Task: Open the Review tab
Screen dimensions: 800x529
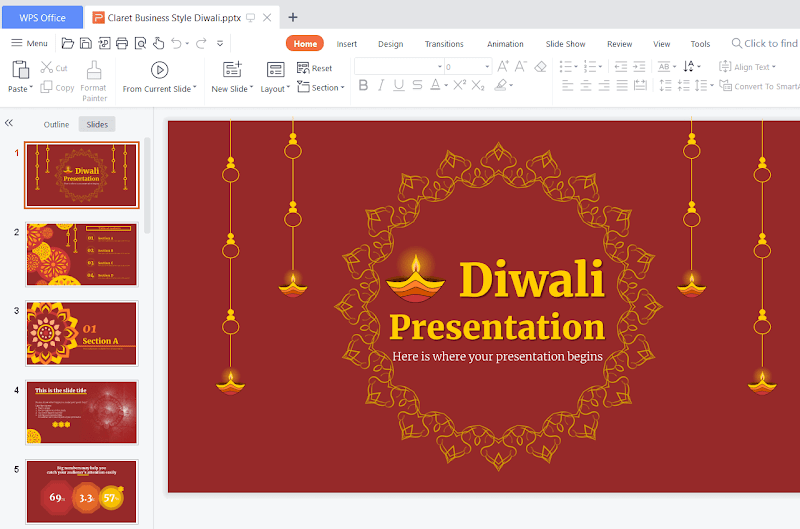Action: point(619,44)
